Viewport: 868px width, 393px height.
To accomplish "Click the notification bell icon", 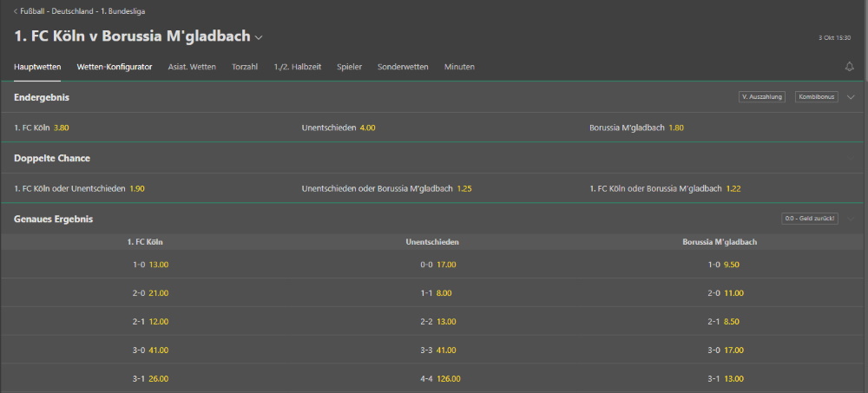I will coord(849,67).
